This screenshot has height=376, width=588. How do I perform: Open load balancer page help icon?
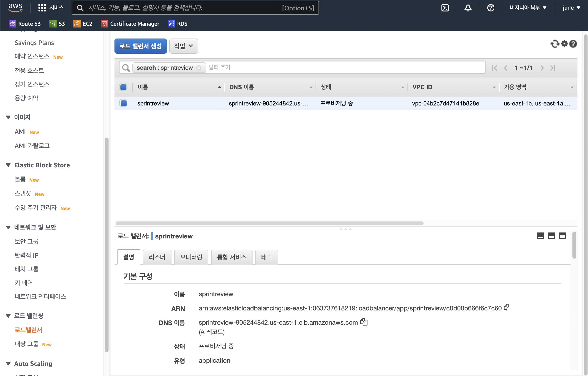pyautogui.click(x=573, y=44)
